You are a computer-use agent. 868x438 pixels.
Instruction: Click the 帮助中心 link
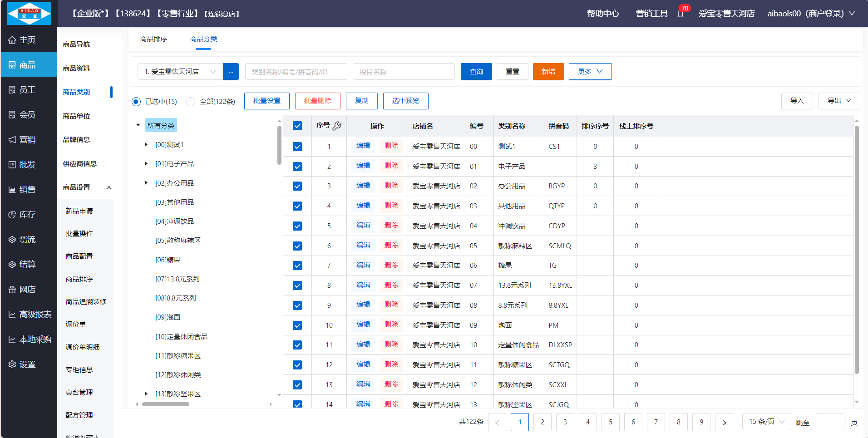[603, 14]
